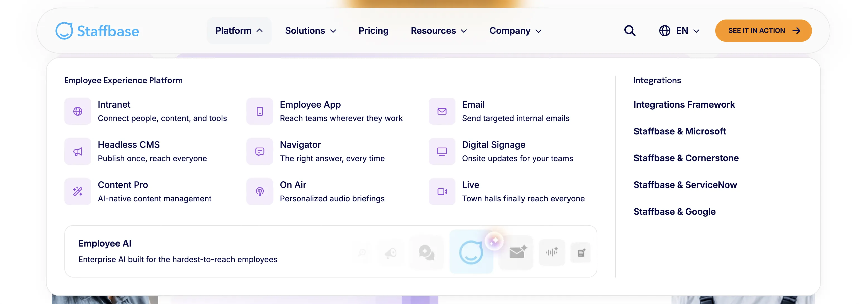
Task: Click 'Reach teams wherever they work' text
Action: point(341,118)
